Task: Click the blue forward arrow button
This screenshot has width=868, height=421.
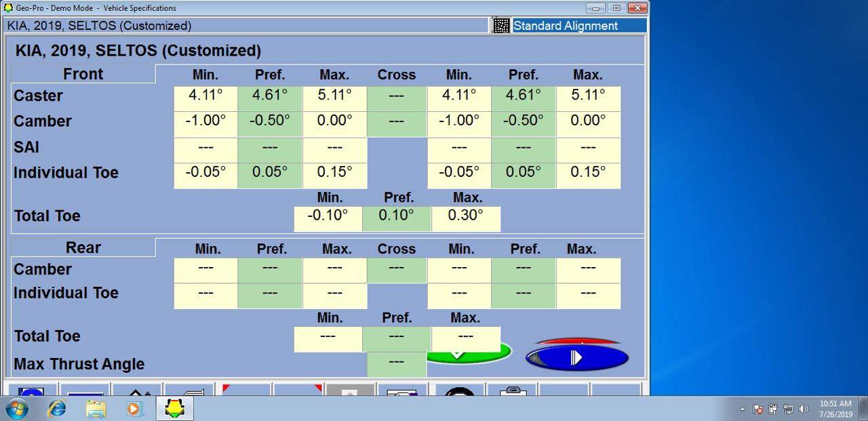Action: click(x=577, y=357)
